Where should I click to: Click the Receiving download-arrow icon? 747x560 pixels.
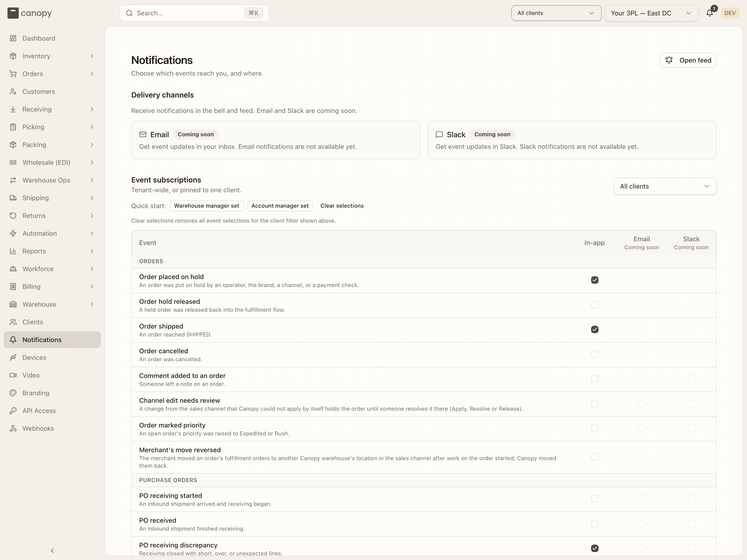13,109
